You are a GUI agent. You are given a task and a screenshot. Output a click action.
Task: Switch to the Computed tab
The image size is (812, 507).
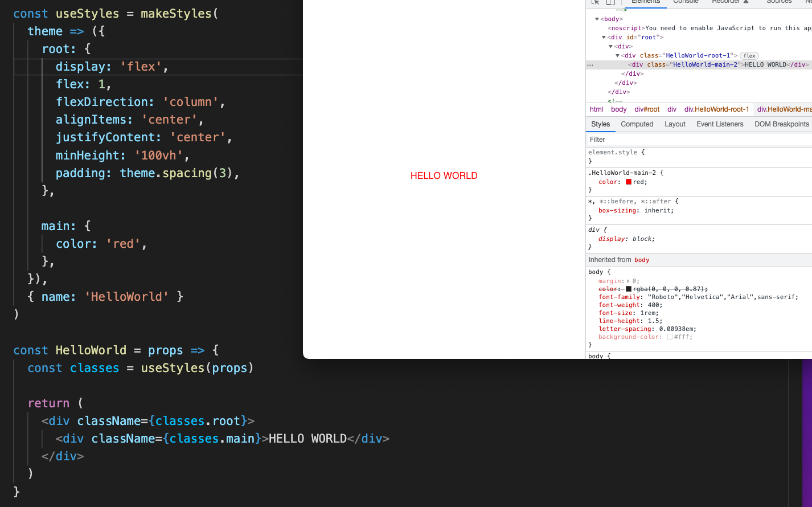(637, 124)
